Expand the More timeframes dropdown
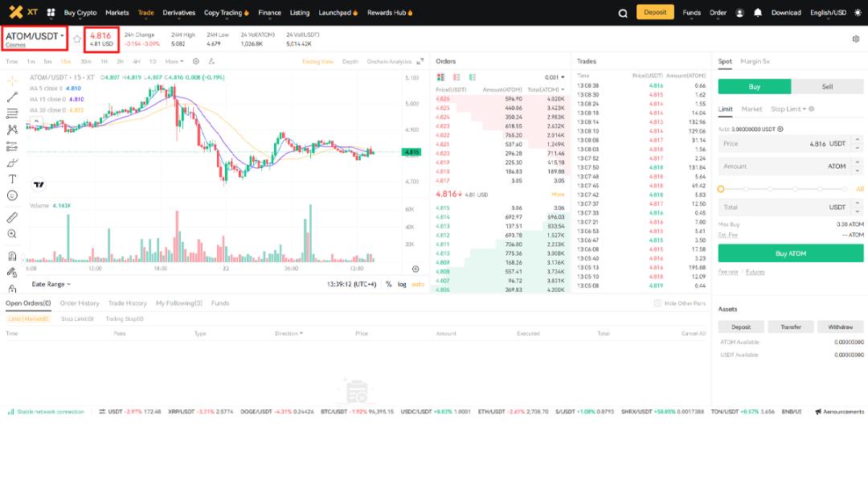Image resolution: width=868 pixels, height=489 pixels. click(174, 61)
